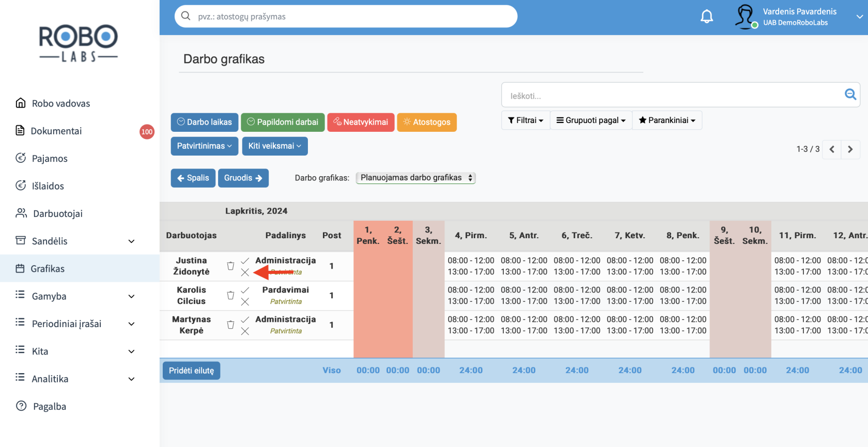Reject Karolis Cilcius row with X icon

click(245, 302)
